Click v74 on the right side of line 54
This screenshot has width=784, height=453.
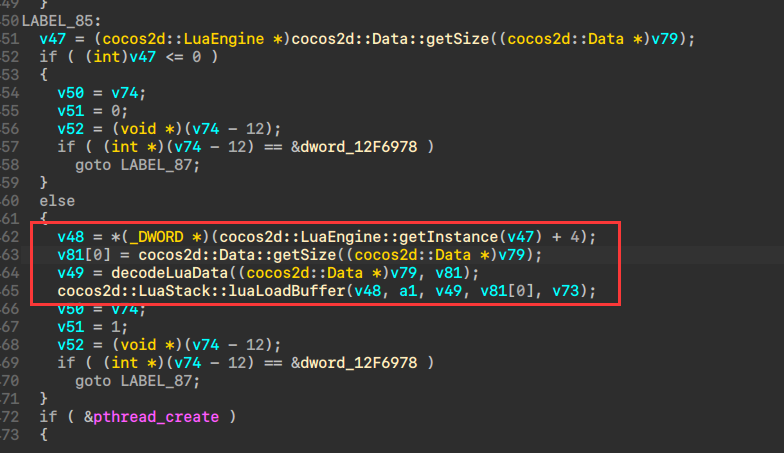124,93
